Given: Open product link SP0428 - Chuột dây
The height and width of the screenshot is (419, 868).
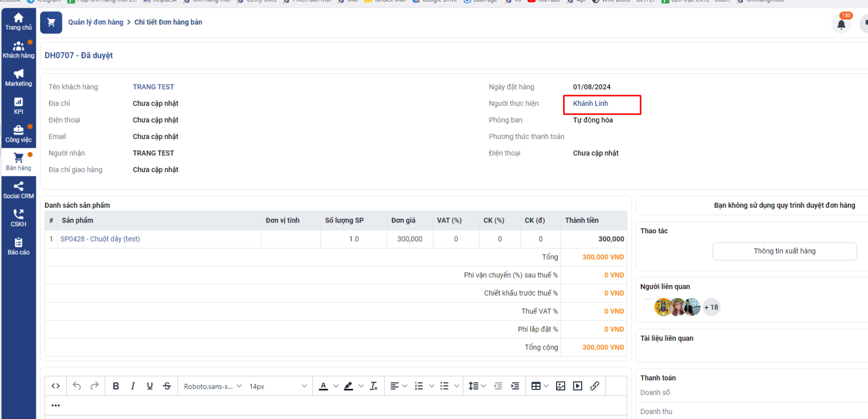Looking at the screenshot, I should pyautogui.click(x=100, y=239).
